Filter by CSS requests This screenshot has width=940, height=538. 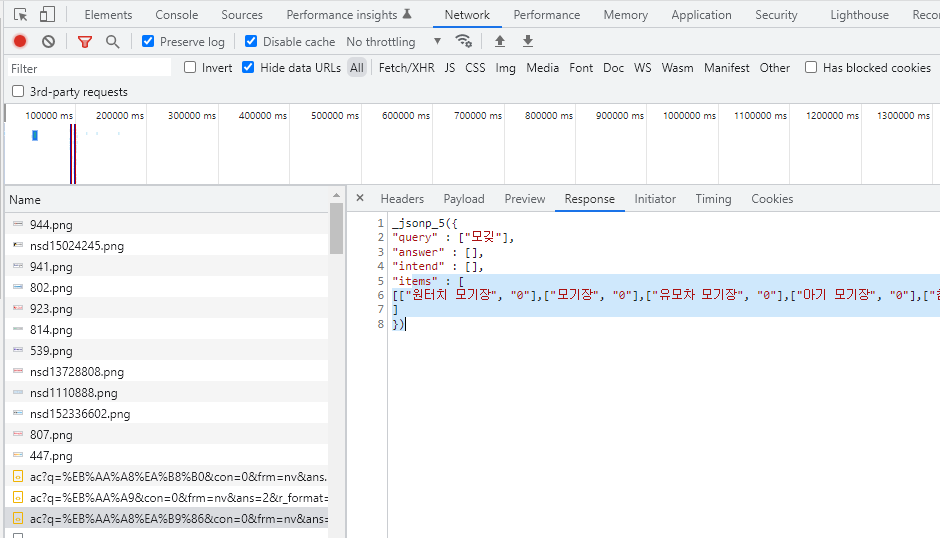tap(475, 68)
